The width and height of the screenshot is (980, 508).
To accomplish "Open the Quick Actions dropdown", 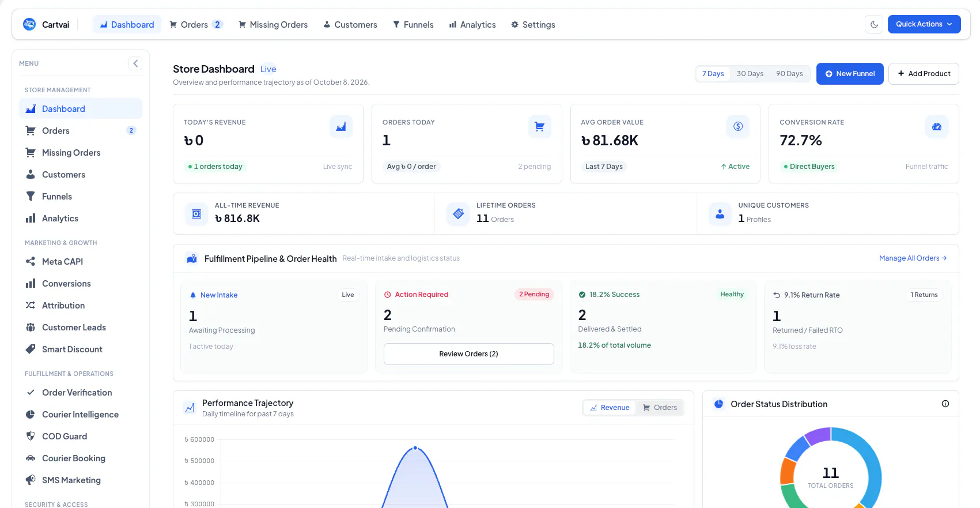I will pos(924,24).
